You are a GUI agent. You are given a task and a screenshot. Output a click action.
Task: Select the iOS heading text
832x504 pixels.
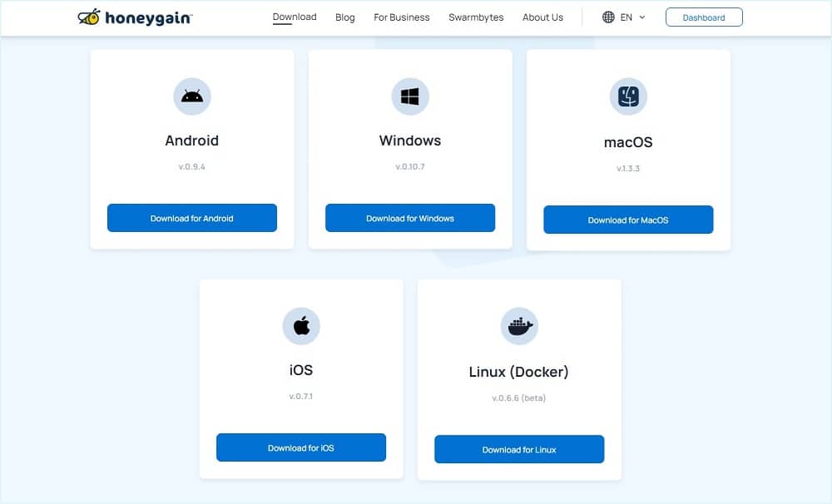[301, 370]
